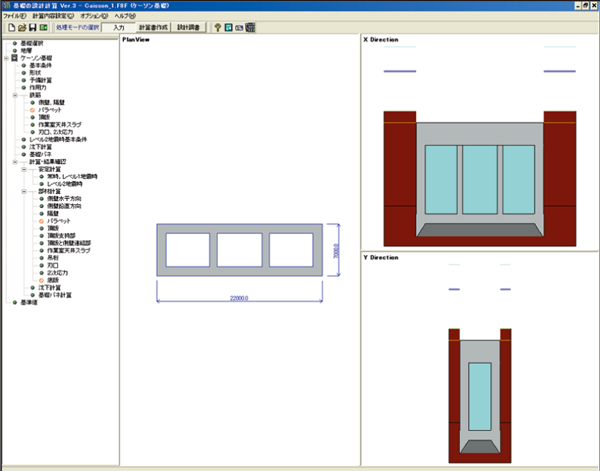Click the Open folder toolbar icon
Screen dimensions: 600x471
pos(22,28)
